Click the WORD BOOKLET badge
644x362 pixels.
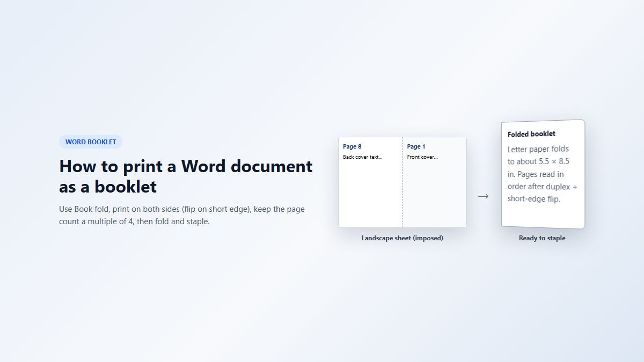(x=91, y=142)
